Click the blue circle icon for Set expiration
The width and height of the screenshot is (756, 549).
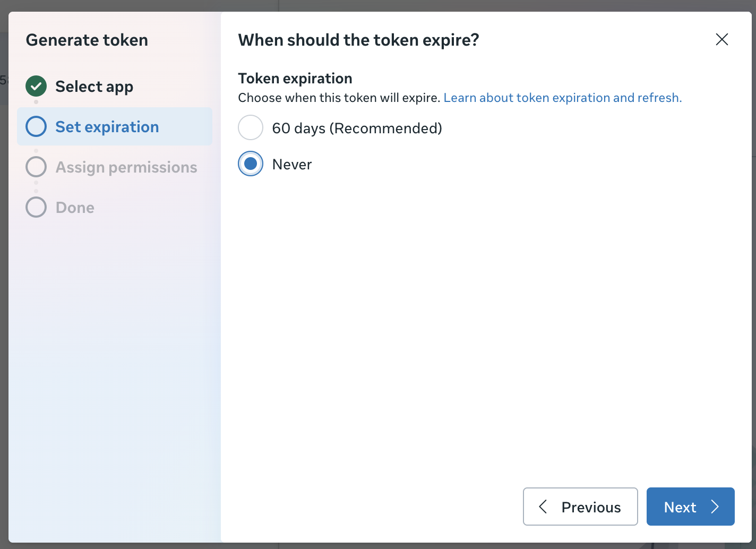pyautogui.click(x=36, y=126)
